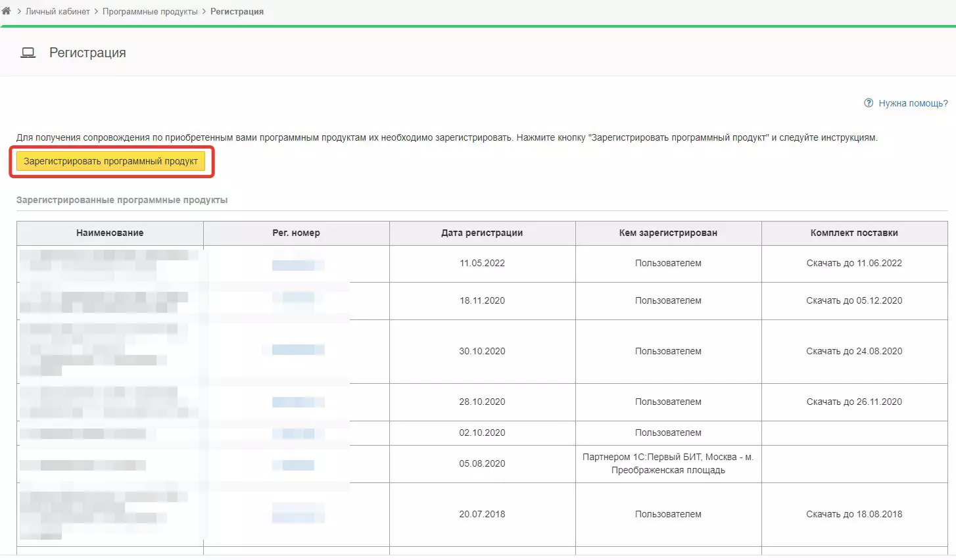Download via Скачать до 24.08.2020

(x=854, y=351)
